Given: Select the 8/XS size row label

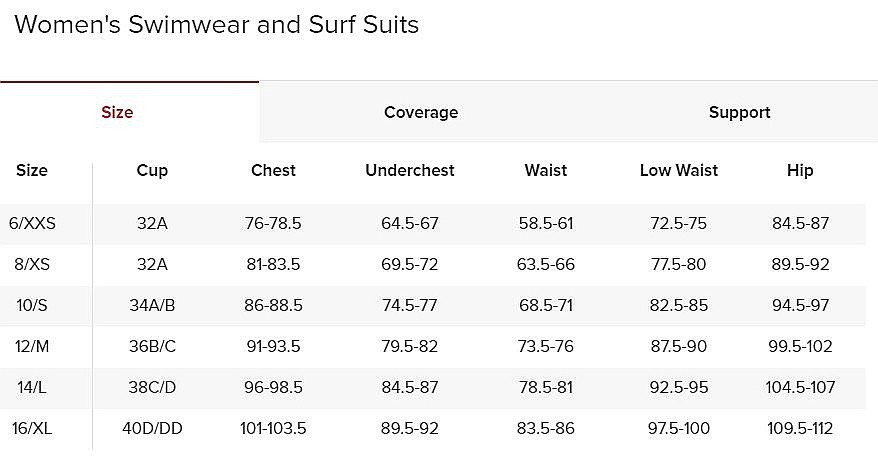Looking at the screenshot, I should (x=32, y=264).
